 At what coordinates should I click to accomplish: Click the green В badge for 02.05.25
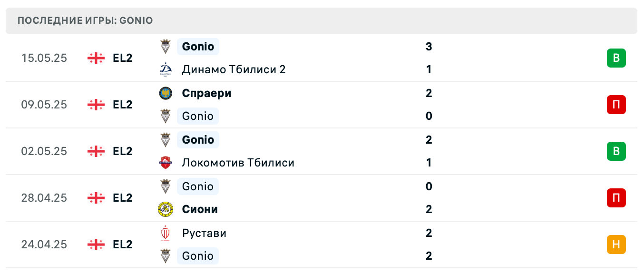[x=616, y=151]
